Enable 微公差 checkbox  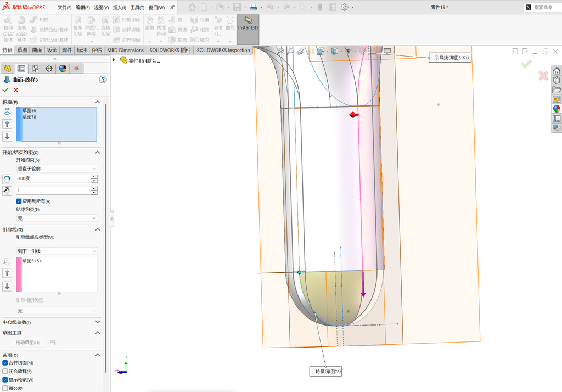pos(5,388)
